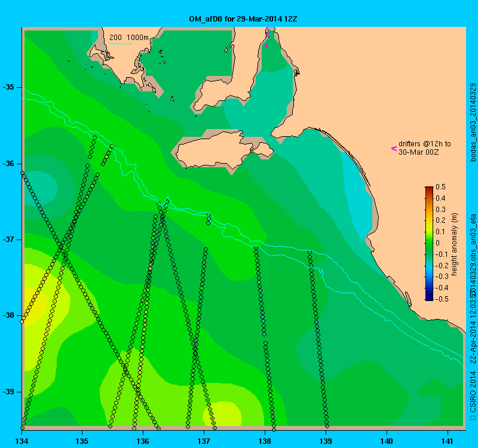This screenshot has width=478, height=448.
Task: Click the plot title 'OM_afD0 for 29-Mar-2014 12Z'
Action: tap(243, 19)
